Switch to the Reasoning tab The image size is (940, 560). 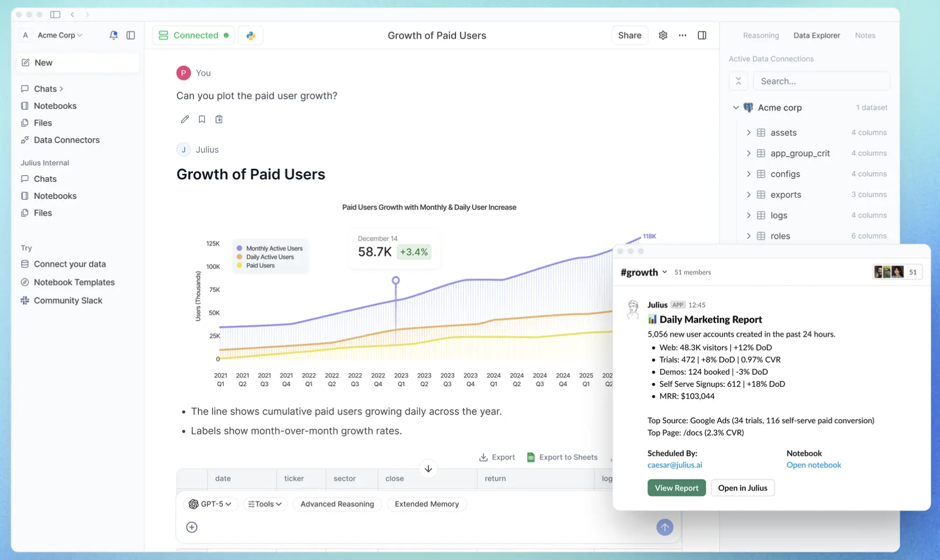click(x=761, y=36)
